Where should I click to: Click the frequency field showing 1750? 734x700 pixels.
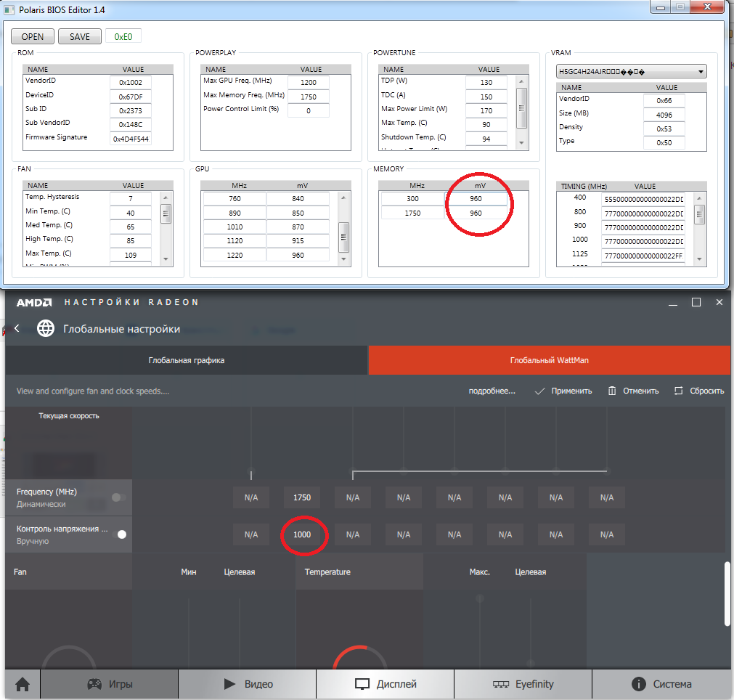coord(302,497)
